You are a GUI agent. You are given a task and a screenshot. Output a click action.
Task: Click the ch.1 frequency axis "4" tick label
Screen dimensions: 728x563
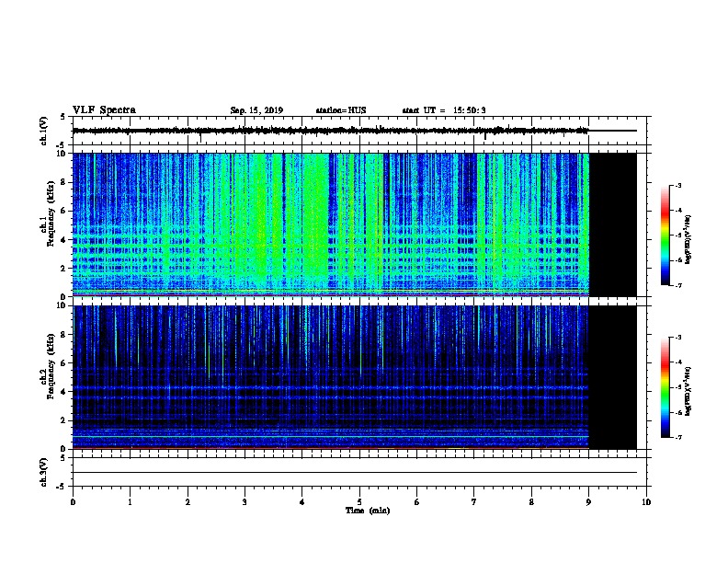pyautogui.click(x=63, y=240)
